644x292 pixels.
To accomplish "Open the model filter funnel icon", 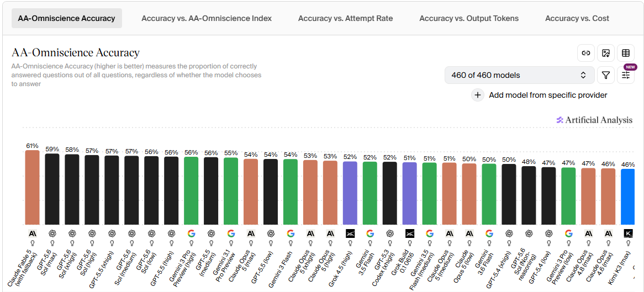I will (x=606, y=75).
